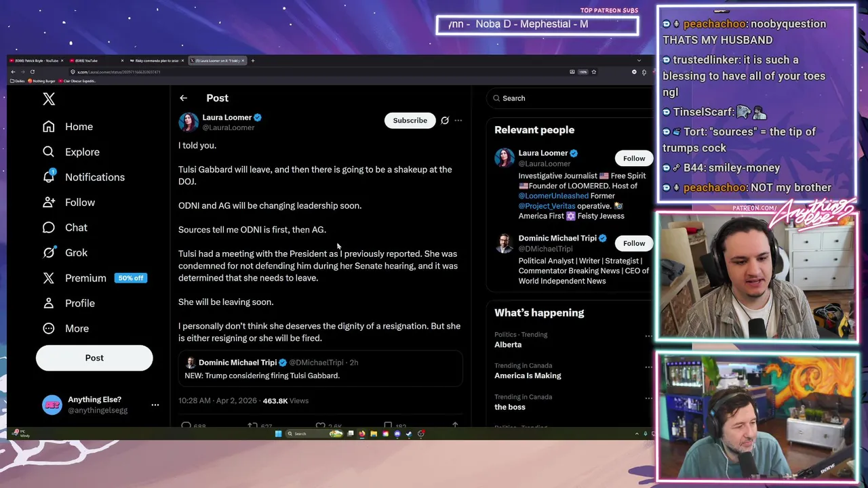Follow Dominic Michael Tripi in Relevant people

pos(634,243)
